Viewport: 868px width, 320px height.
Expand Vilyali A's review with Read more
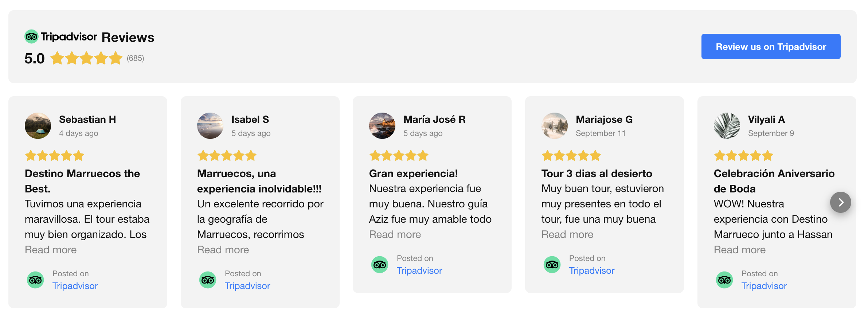coord(740,250)
